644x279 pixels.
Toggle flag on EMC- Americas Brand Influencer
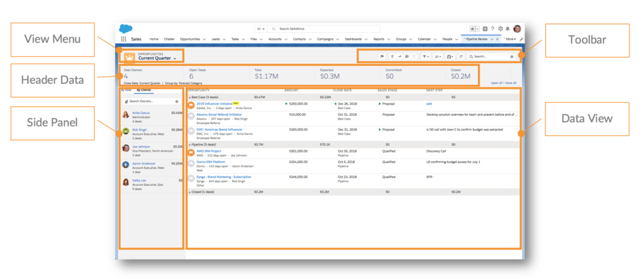click(x=191, y=131)
